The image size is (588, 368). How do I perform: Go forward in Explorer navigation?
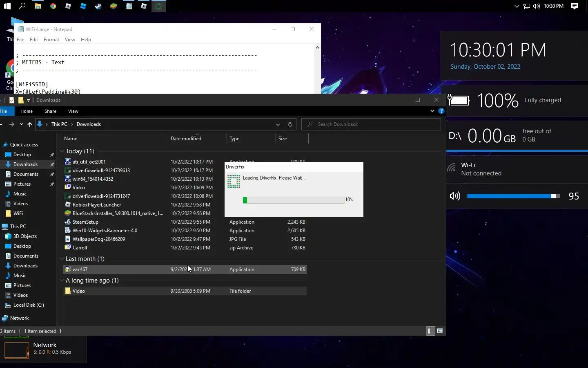click(x=12, y=124)
